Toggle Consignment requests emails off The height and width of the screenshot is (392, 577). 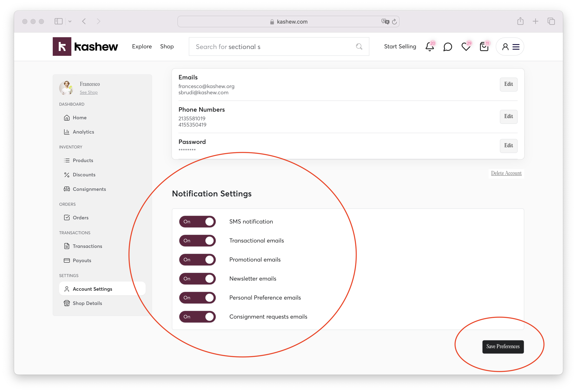tap(197, 317)
